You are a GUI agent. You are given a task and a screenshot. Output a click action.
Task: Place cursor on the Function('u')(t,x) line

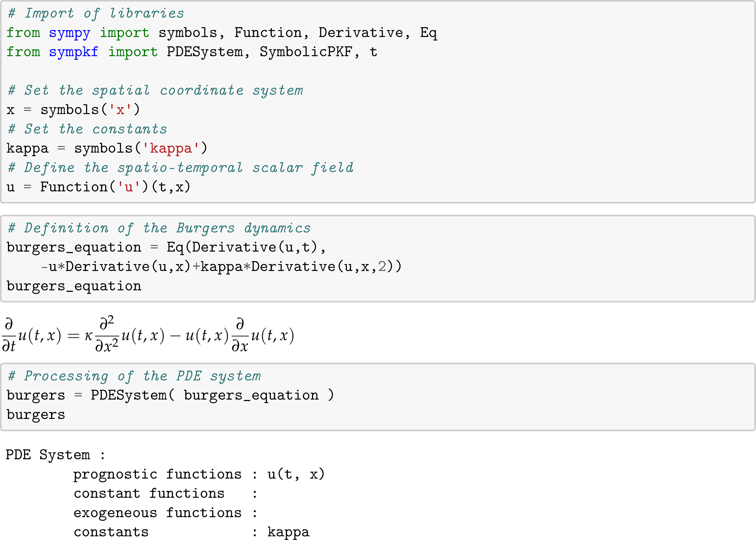(99, 187)
